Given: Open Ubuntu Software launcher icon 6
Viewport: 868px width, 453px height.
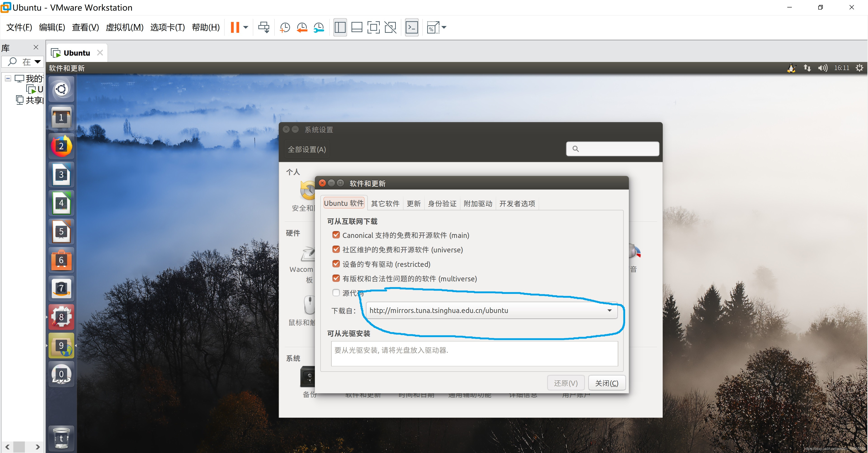Looking at the screenshot, I should click(61, 260).
